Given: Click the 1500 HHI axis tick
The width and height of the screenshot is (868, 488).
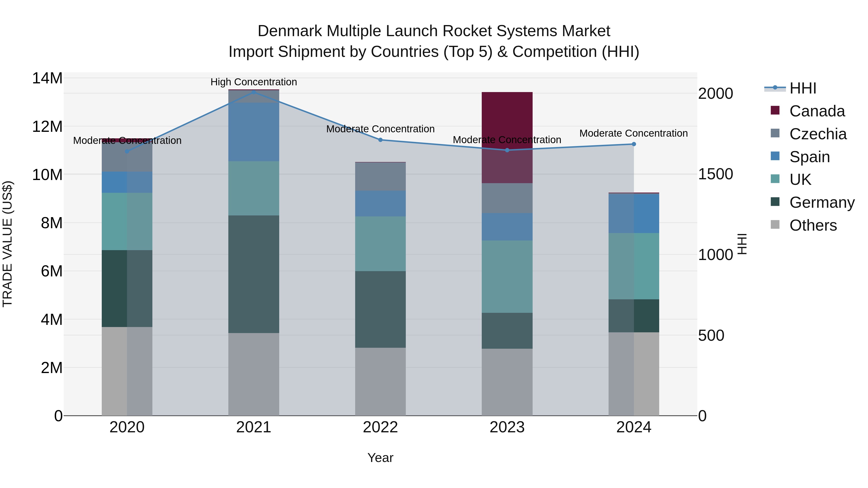Looking at the screenshot, I should pyautogui.click(x=715, y=174).
